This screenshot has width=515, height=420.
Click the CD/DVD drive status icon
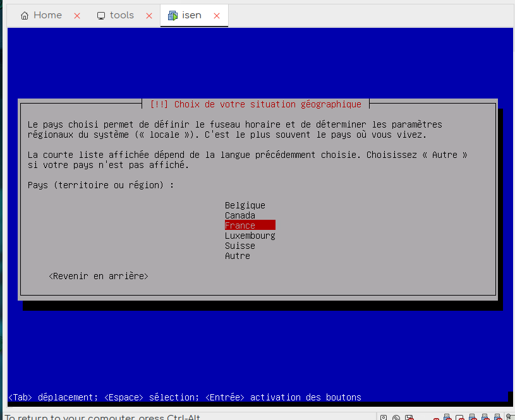tap(396, 417)
